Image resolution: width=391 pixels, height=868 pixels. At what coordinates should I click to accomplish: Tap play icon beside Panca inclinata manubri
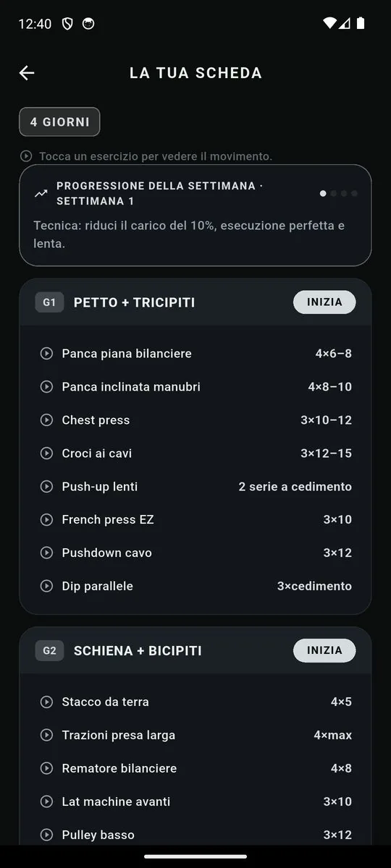(x=46, y=387)
